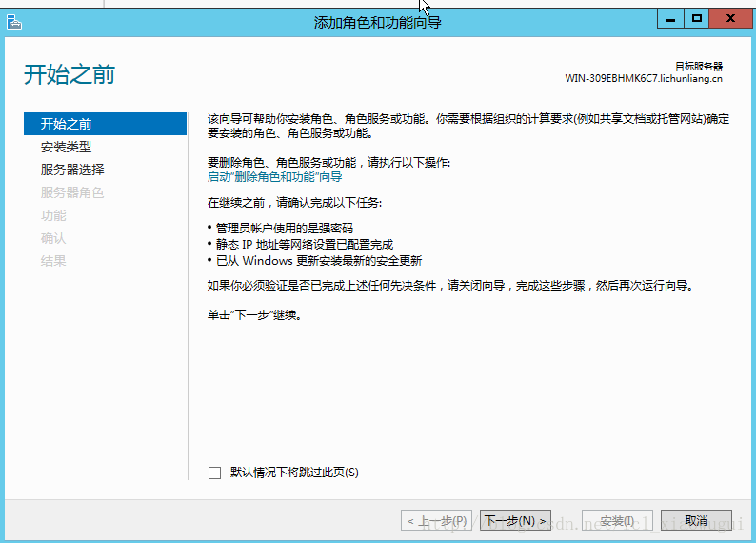This screenshot has width=756, height=543.
Task: Select the 开始之前 step in sidebar
Action: pyautogui.click(x=105, y=124)
